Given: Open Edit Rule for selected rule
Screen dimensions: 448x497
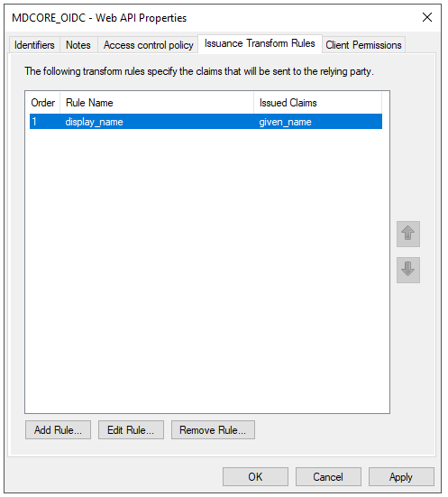Looking at the screenshot, I should coord(131,430).
